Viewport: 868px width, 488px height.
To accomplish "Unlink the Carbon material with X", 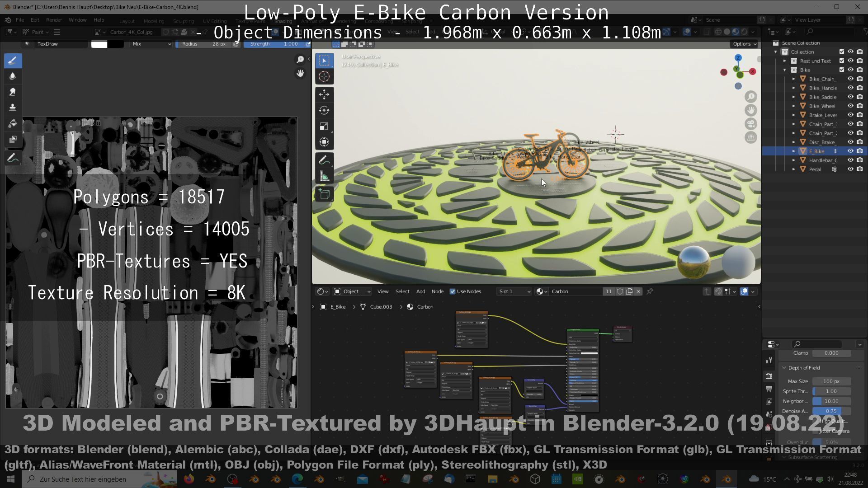I will pyautogui.click(x=638, y=291).
